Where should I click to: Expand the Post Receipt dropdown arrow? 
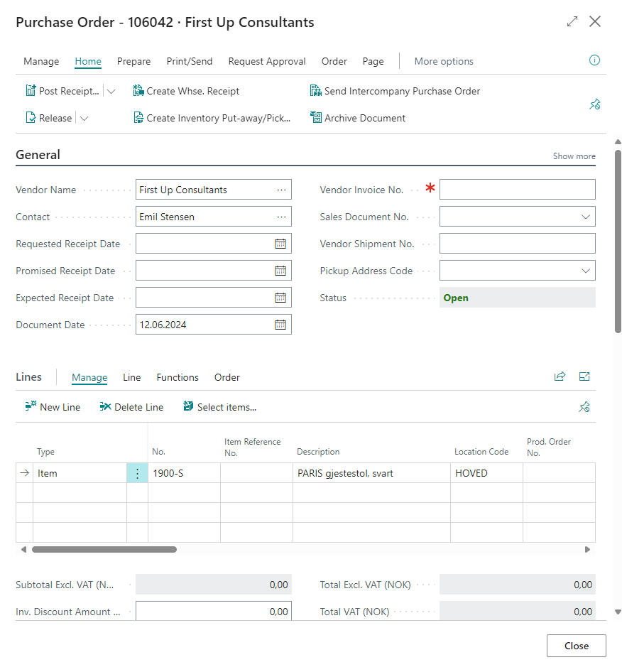111,91
